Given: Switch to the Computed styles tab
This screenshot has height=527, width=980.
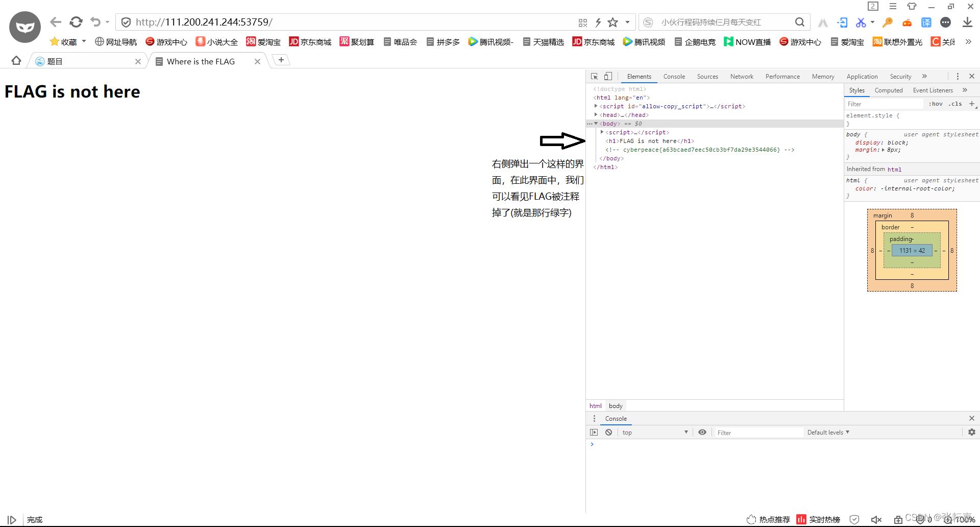Looking at the screenshot, I should coord(889,90).
